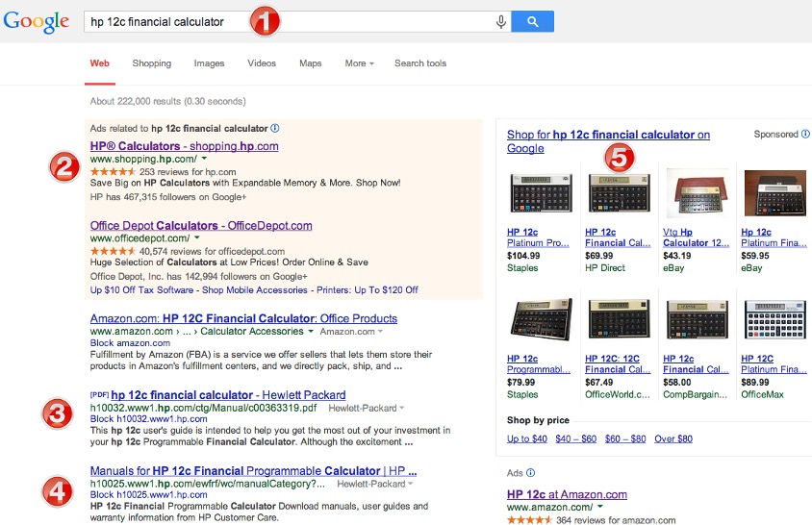Switch to the Shopping tab

click(152, 63)
